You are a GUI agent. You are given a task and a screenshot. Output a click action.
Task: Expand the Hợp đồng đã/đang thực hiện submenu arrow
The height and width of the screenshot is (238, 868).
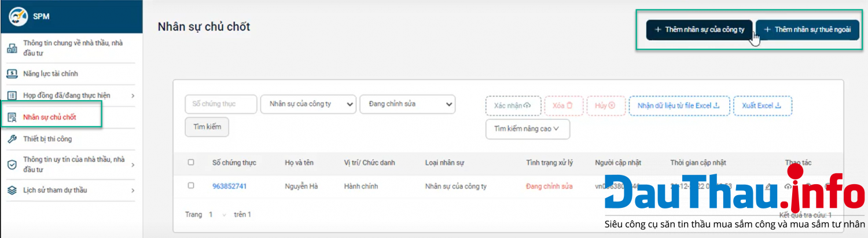[133, 96]
